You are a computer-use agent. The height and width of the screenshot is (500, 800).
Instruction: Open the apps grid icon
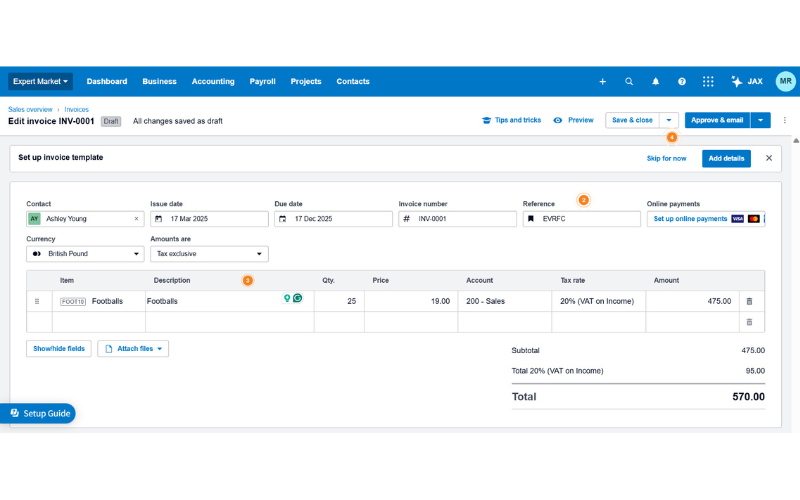(x=708, y=82)
